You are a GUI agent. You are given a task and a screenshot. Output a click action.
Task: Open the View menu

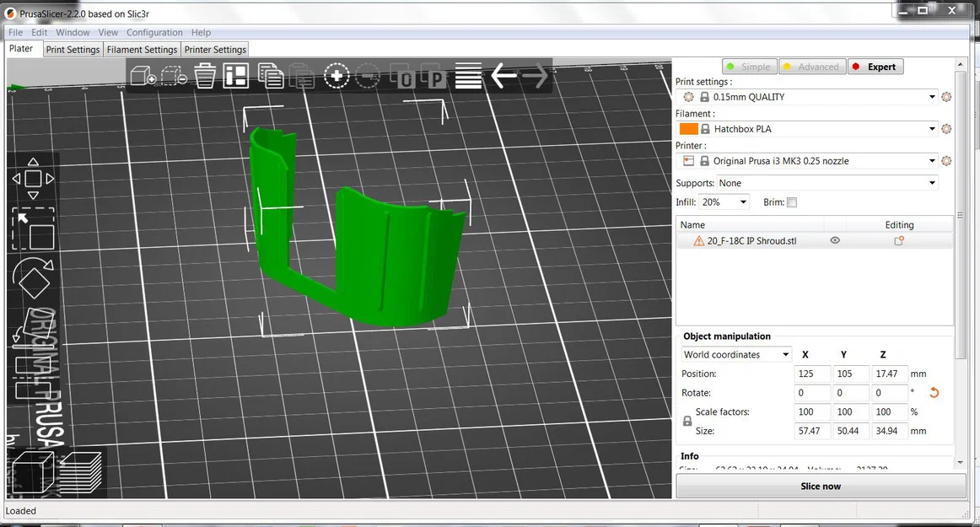pos(108,33)
